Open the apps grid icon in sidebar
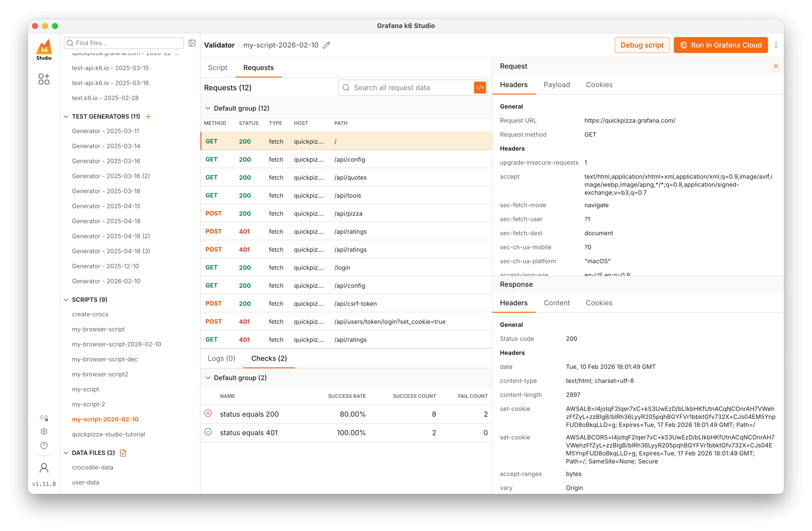This screenshot has width=812, height=531. pyautogui.click(x=44, y=79)
